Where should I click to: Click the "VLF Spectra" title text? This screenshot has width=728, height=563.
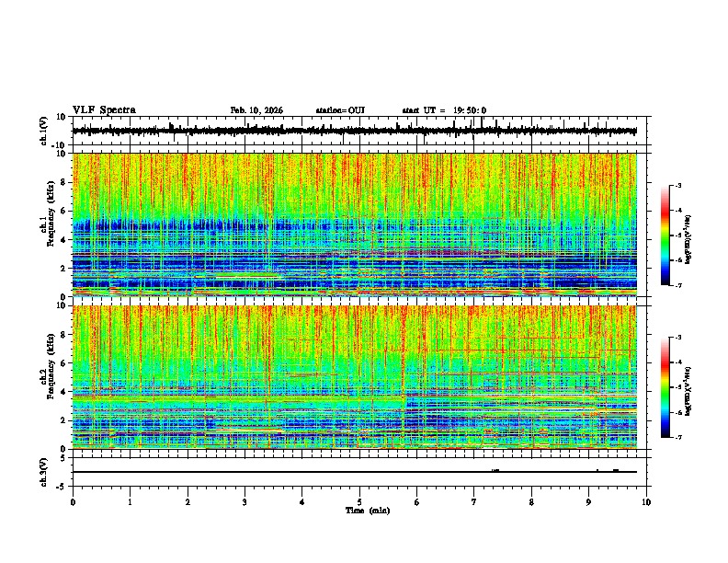pyautogui.click(x=104, y=110)
